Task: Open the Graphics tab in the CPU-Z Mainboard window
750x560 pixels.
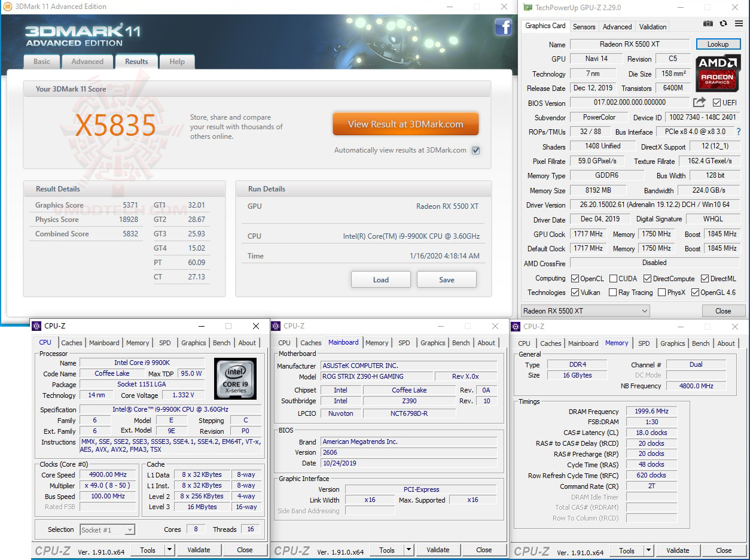Action: pyautogui.click(x=433, y=343)
